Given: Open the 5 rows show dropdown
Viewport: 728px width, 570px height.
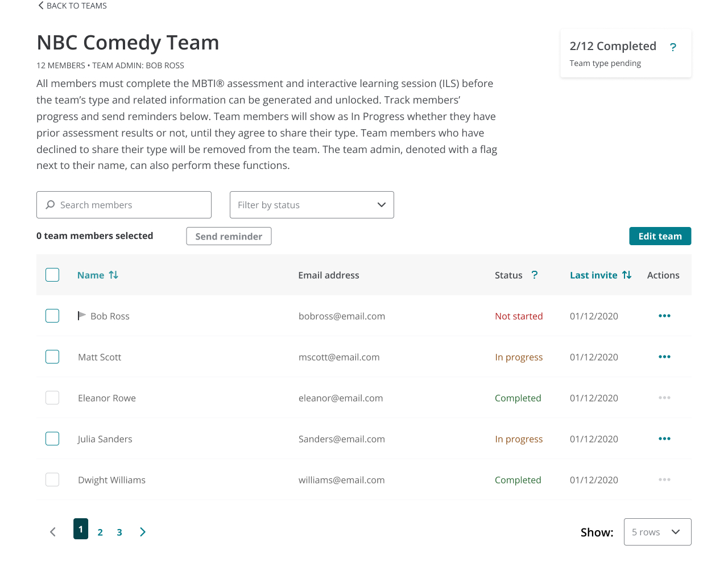Looking at the screenshot, I should pyautogui.click(x=657, y=532).
